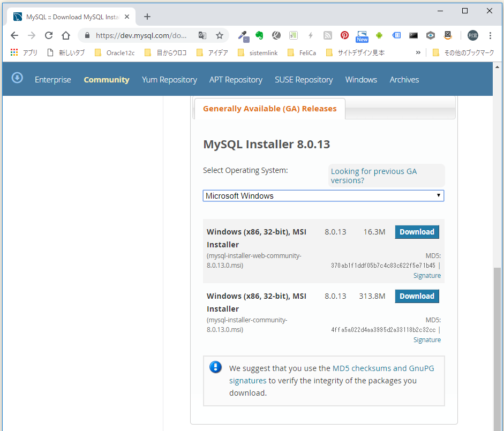Select the MySQL Installer 8.0.13 heading

267,145
